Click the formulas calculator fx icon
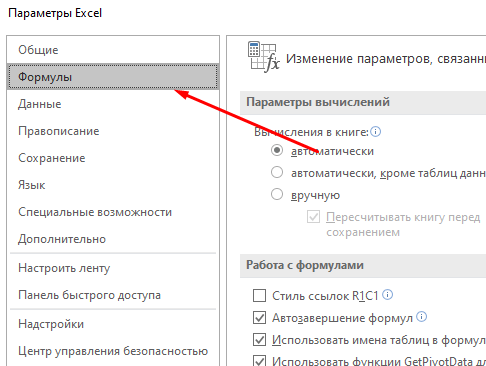 point(263,57)
